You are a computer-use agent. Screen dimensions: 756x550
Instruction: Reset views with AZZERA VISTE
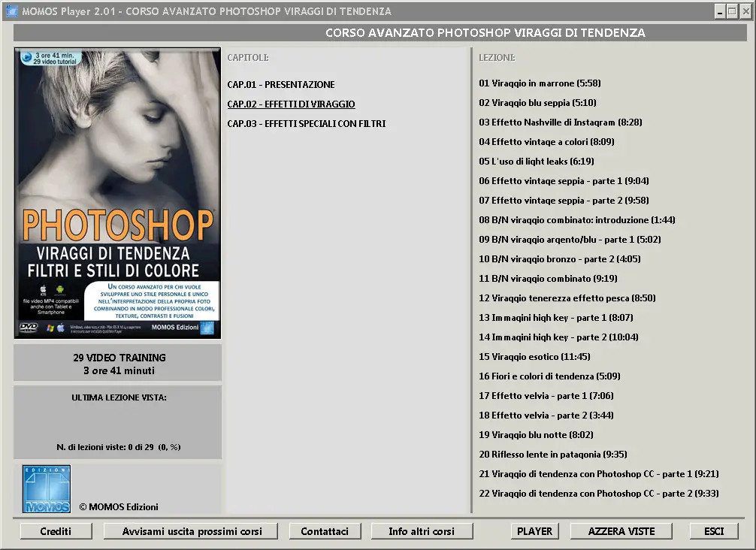(x=621, y=531)
